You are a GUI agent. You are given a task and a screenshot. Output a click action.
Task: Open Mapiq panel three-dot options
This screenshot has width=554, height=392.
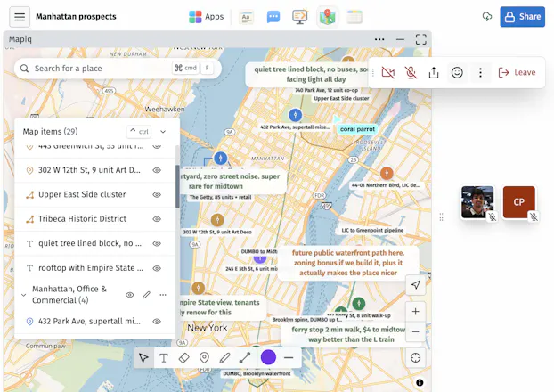tap(379, 39)
